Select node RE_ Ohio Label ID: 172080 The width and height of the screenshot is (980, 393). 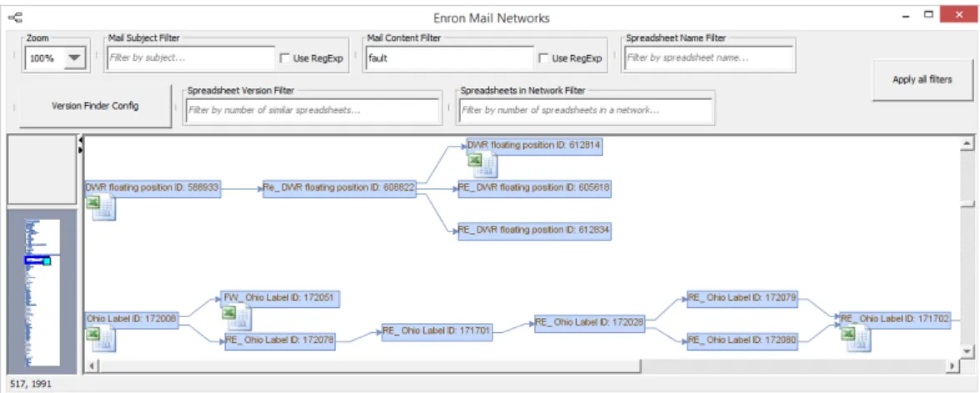(742, 341)
